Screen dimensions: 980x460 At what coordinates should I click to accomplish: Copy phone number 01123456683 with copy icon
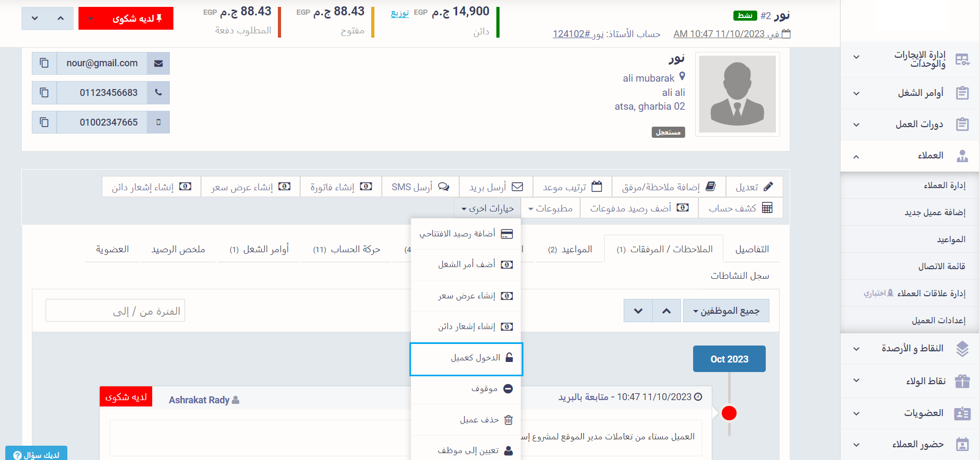point(44,93)
